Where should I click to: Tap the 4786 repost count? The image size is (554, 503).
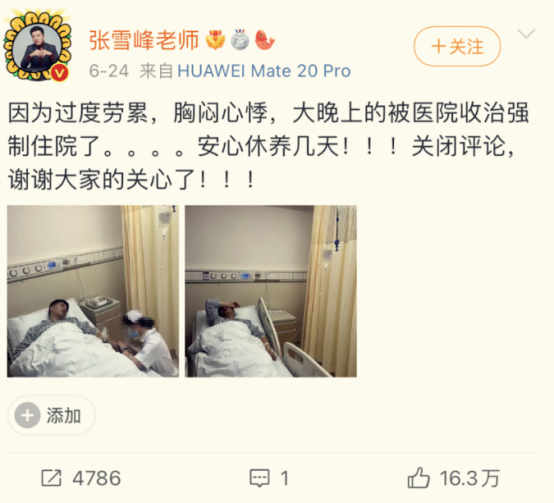pos(96,478)
